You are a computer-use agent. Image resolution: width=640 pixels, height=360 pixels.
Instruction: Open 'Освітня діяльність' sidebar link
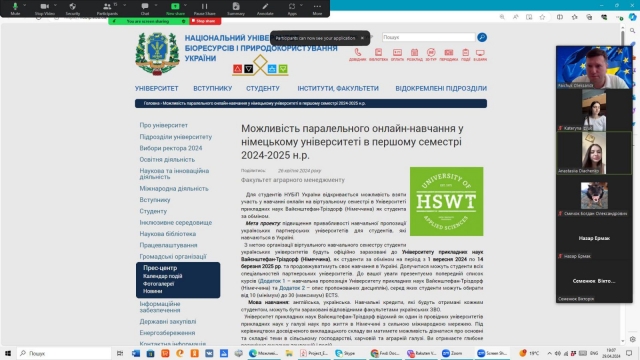point(167,160)
